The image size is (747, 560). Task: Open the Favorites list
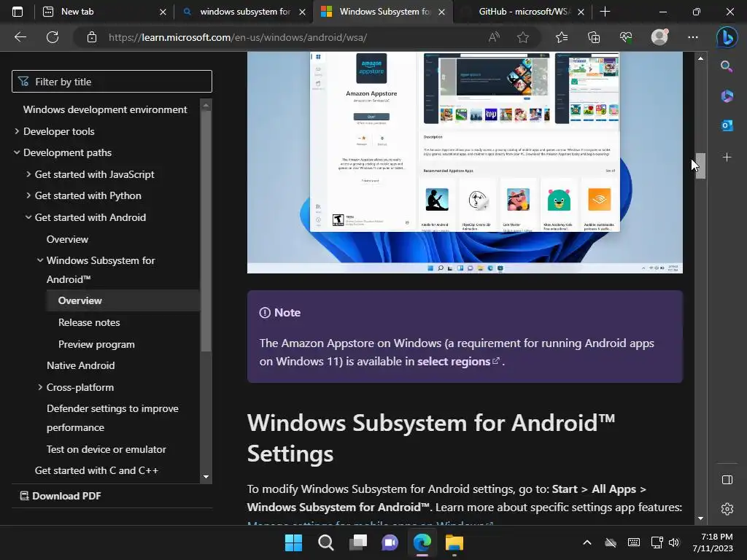(562, 37)
